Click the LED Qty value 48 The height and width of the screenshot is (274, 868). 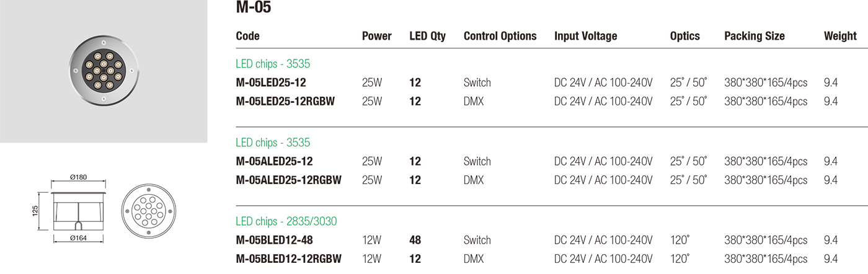(415, 240)
